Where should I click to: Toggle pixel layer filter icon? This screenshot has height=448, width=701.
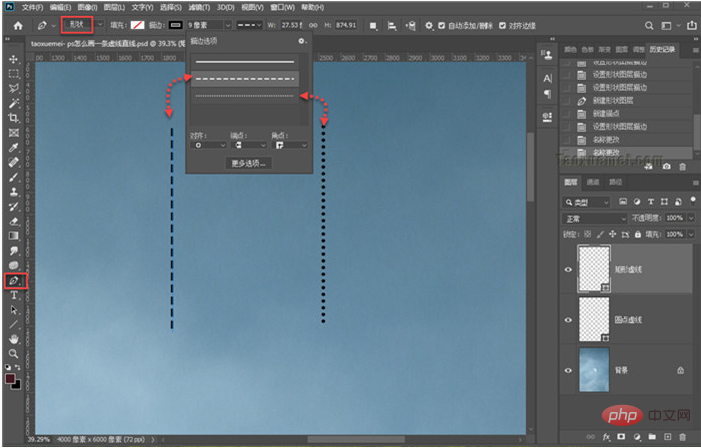coord(623,202)
